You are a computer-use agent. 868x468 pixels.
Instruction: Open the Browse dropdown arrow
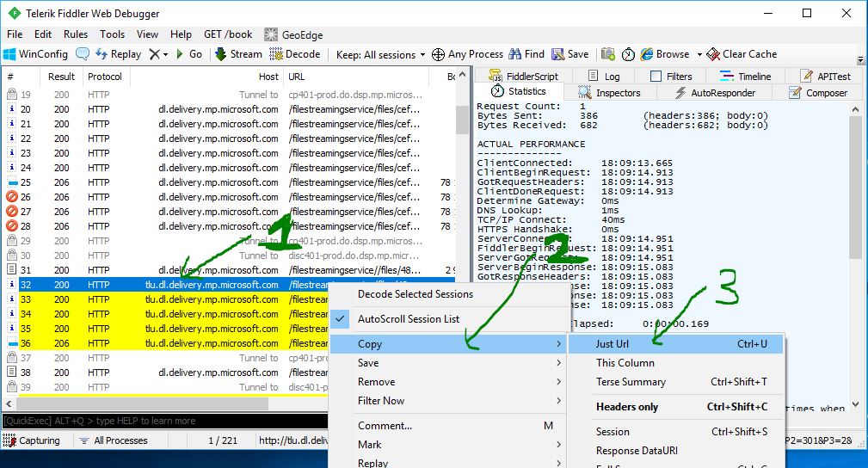coord(699,54)
